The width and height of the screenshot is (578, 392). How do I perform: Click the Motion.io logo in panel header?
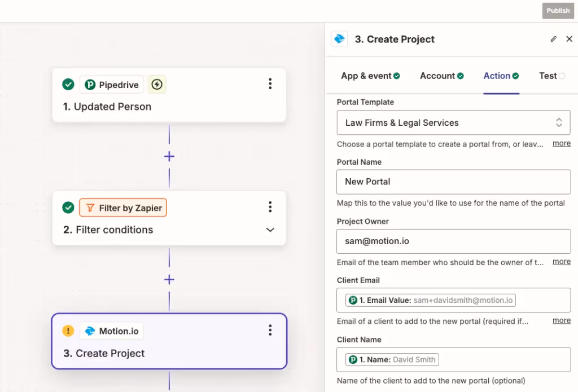pos(339,39)
